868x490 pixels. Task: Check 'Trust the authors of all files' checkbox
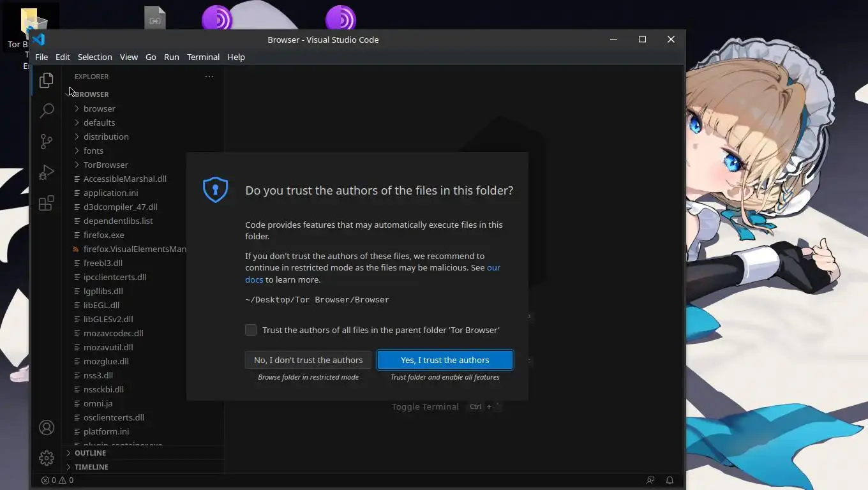[251, 330]
